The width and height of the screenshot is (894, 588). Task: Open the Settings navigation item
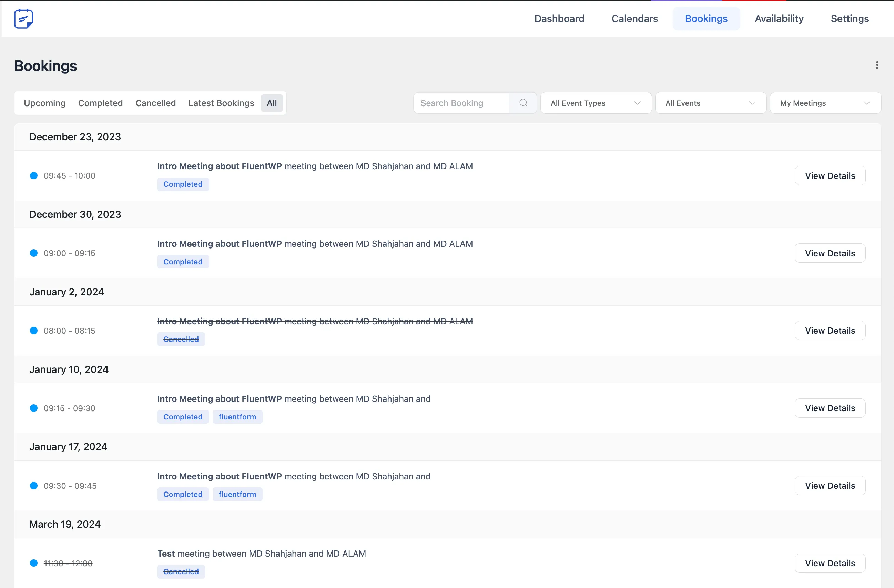[x=850, y=18]
